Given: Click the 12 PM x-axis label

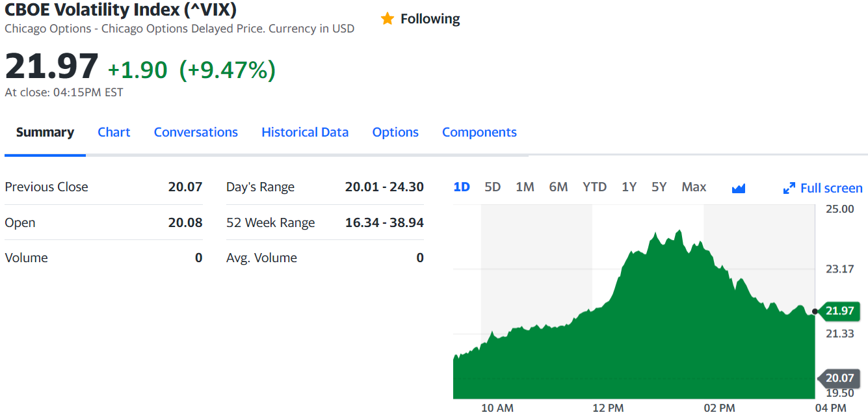Looking at the screenshot, I should click(x=608, y=408).
